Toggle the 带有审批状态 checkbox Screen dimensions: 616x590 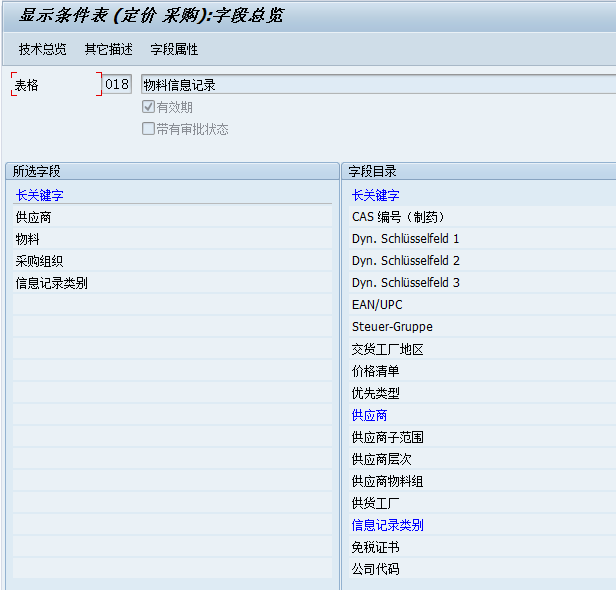148,129
